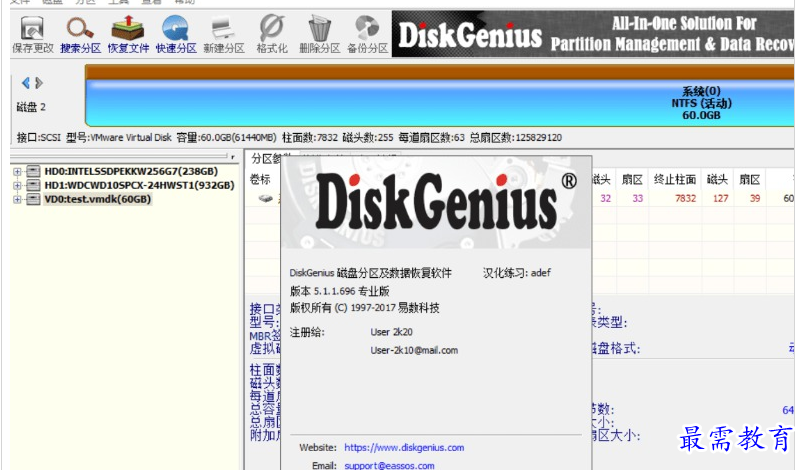This screenshot has height=470, width=801.
Task: Select HD1:WDCWD10SPCX-24HWST1(932GB) disk
Action: (139, 185)
